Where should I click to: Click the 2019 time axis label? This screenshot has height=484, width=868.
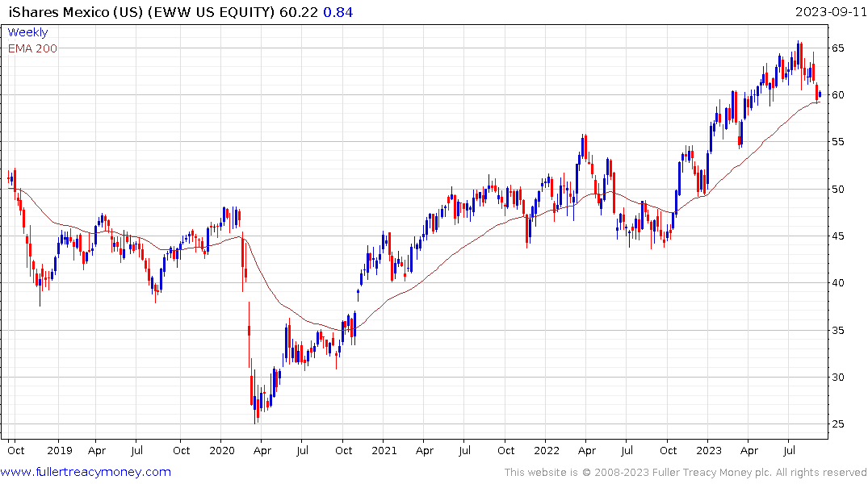click(x=60, y=450)
